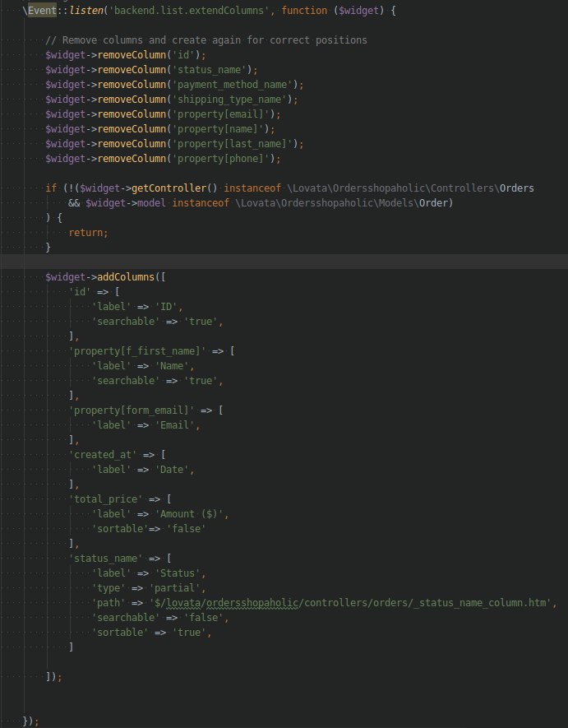Click the function keyword in first line

click(x=304, y=10)
